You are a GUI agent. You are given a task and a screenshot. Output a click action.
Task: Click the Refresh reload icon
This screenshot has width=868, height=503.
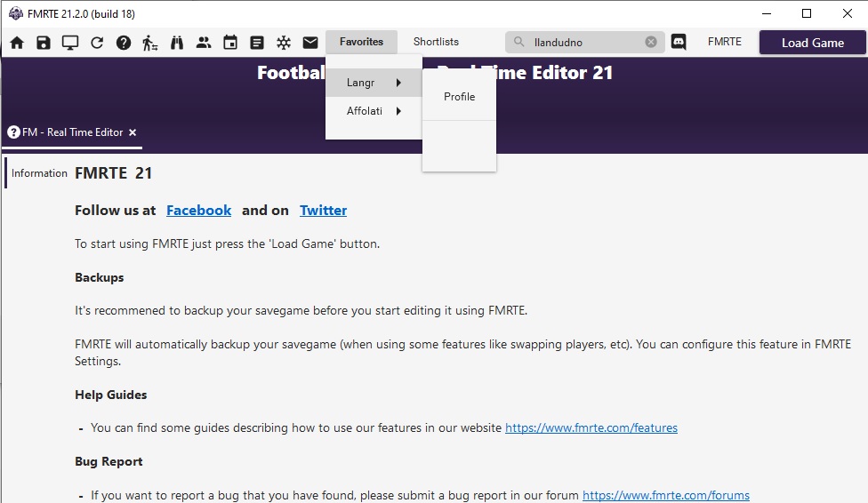[x=97, y=43]
